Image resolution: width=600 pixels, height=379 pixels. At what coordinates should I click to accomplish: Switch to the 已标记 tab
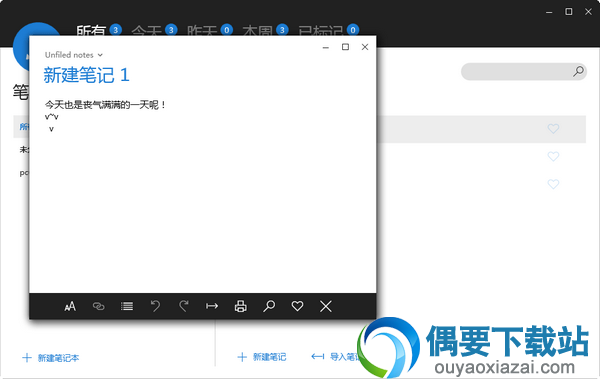[x=329, y=30]
